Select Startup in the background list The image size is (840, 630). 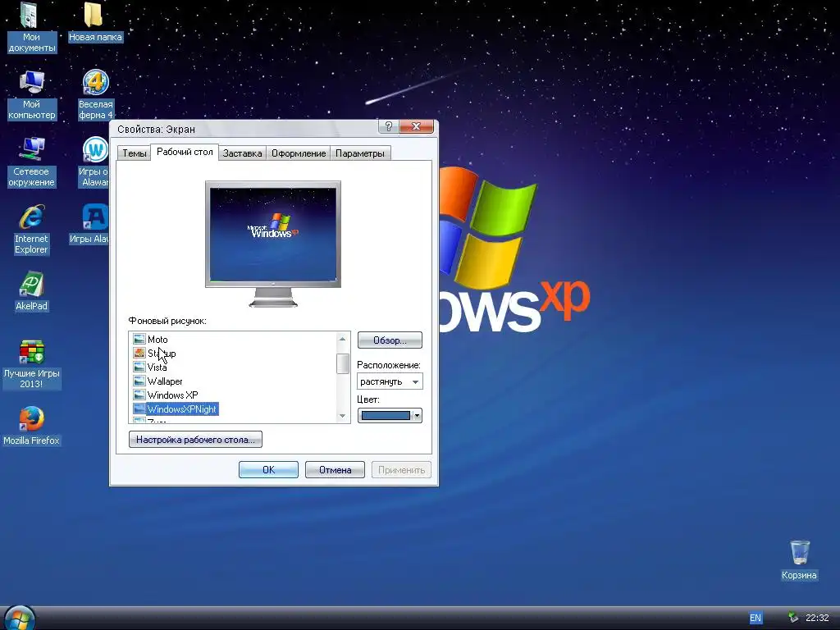162,353
